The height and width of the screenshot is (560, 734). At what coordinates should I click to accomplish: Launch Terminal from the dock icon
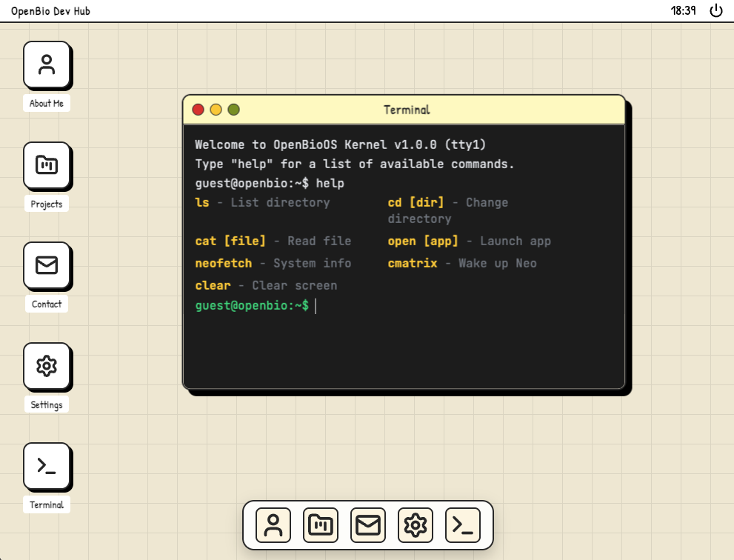[x=463, y=524]
